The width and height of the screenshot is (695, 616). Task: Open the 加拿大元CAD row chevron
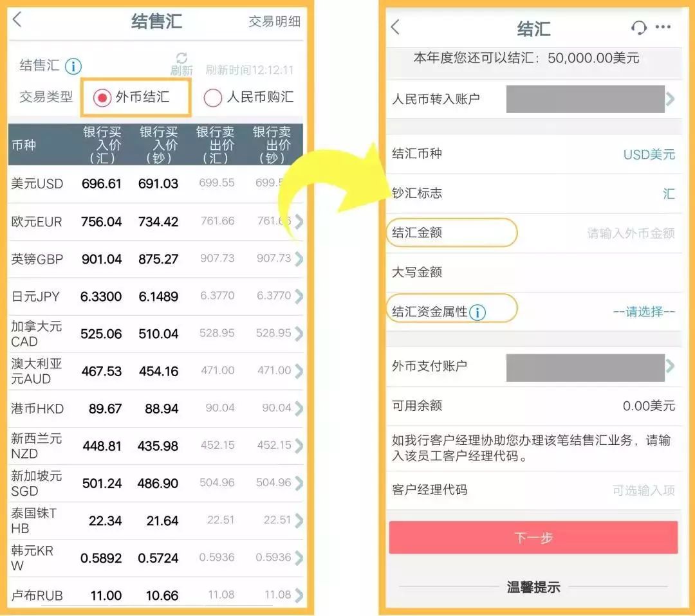pos(299,334)
